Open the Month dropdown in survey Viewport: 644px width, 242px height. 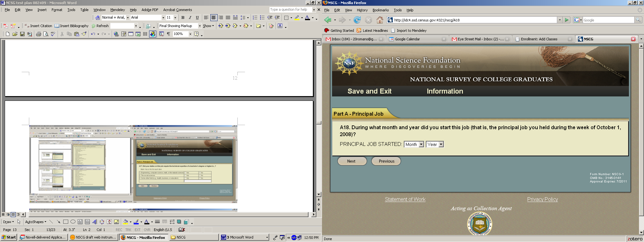pos(414,144)
